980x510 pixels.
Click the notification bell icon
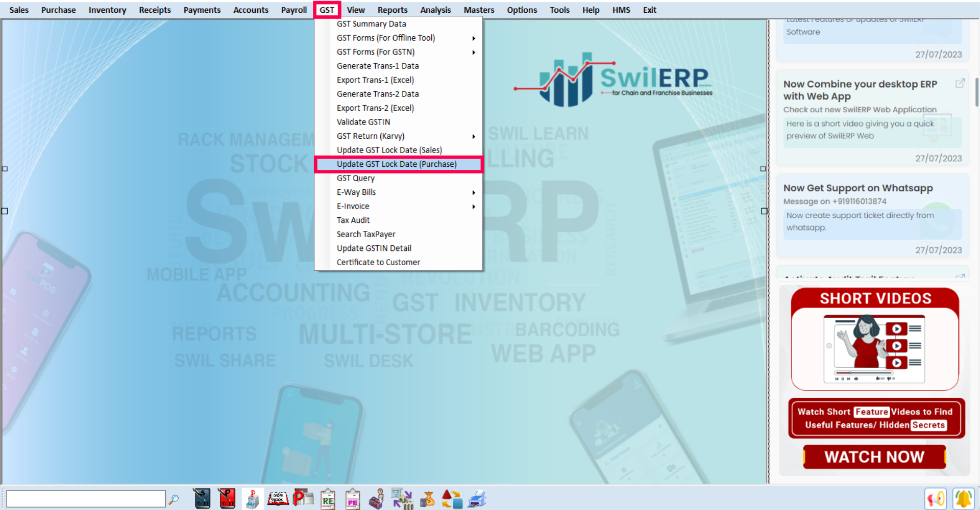[963, 499]
